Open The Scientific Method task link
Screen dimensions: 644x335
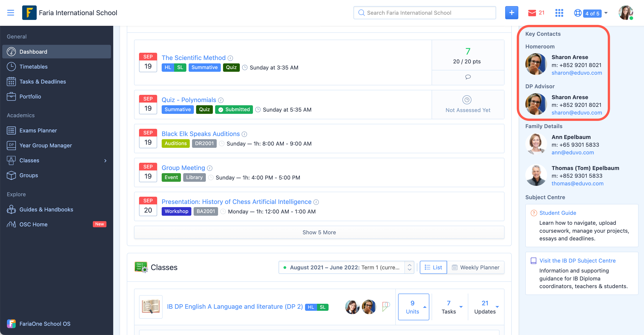coord(194,58)
